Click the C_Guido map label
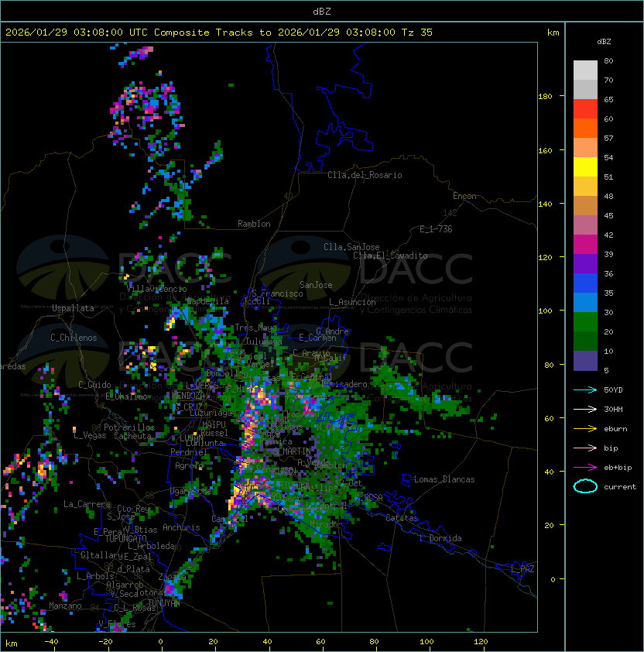644x652 pixels. point(94,385)
